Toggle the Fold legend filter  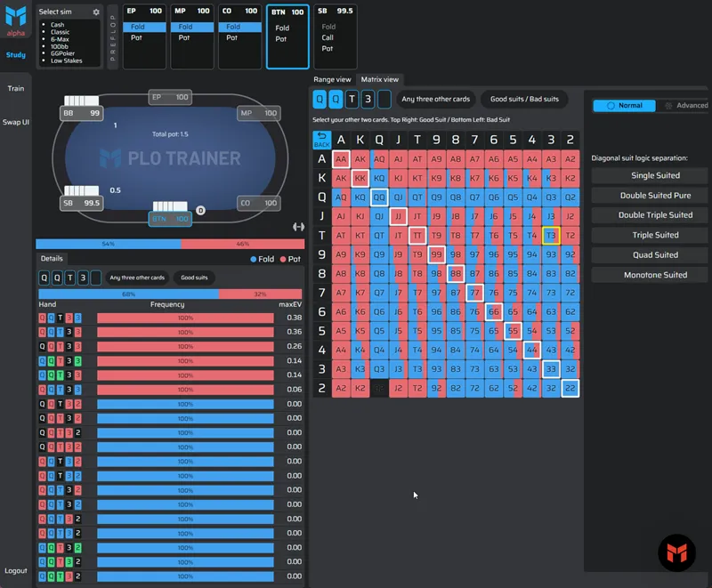263,259
